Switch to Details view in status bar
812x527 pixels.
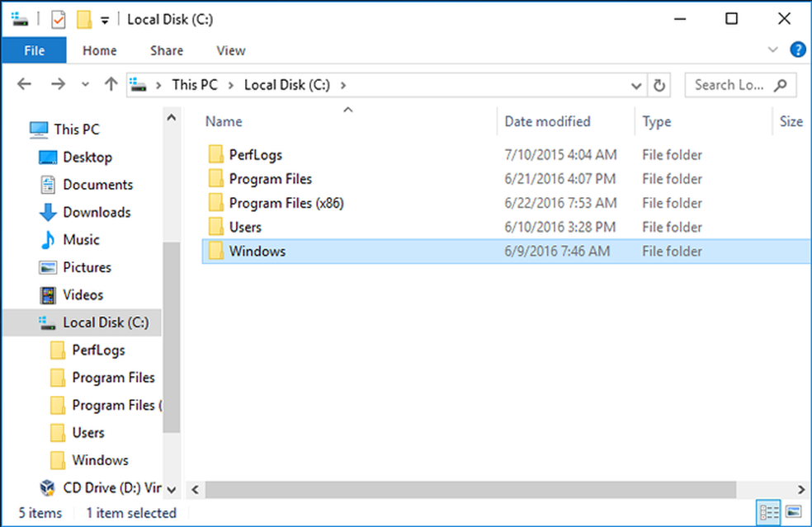click(x=769, y=512)
